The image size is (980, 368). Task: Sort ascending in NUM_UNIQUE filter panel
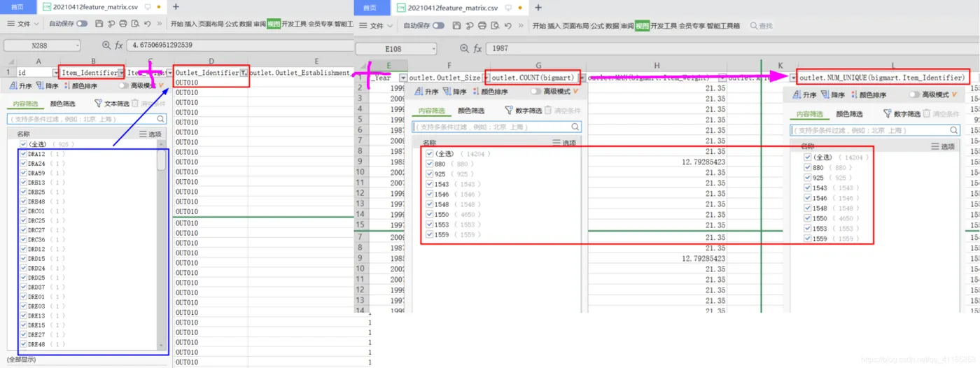point(804,94)
